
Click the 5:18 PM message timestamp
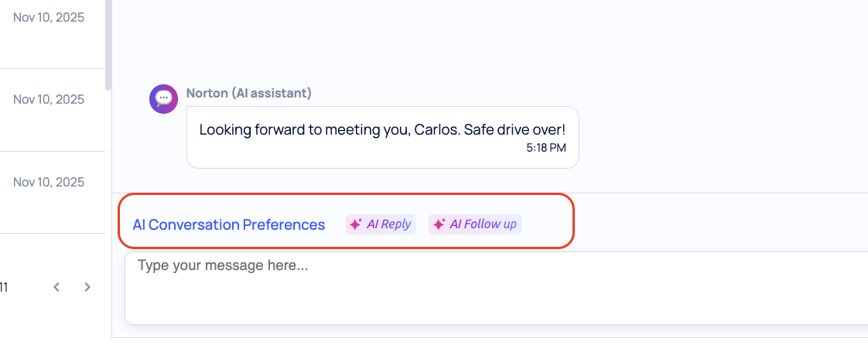pyautogui.click(x=546, y=147)
